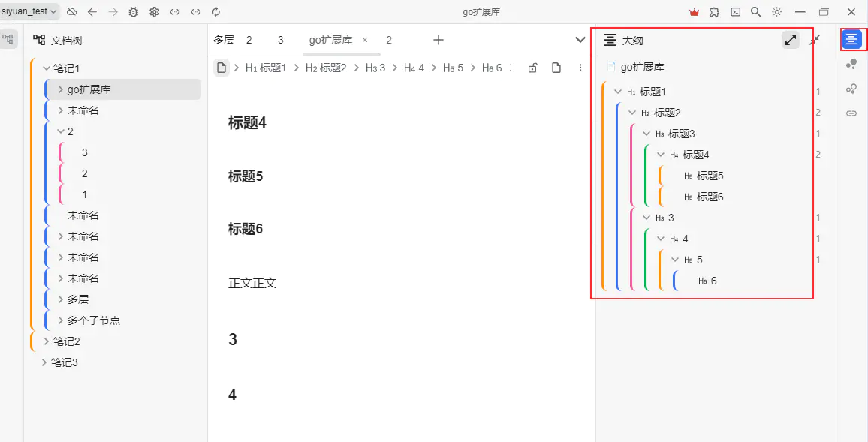Expand the 多层 document
Screen dimensions: 868x442
(61, 299)
